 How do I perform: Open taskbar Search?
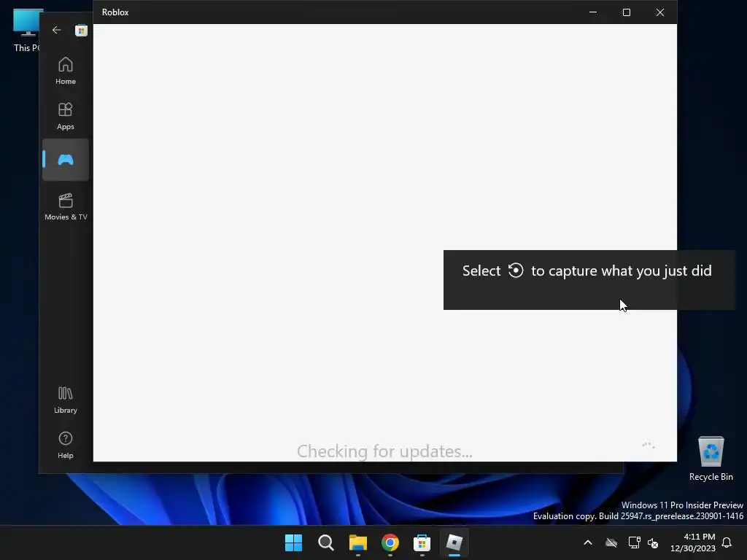pos(326,542)
